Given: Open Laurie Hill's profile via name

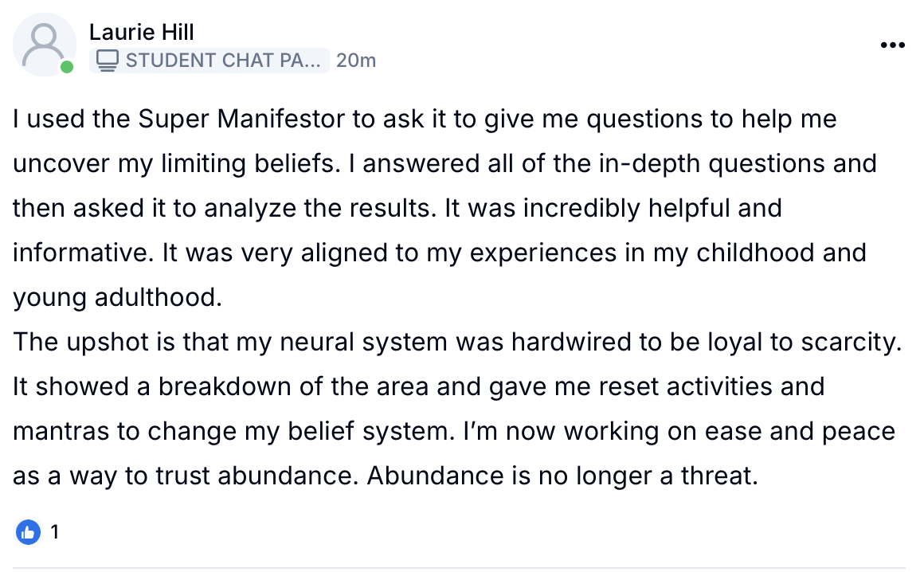Looking at the screenshot, I should [142, 33].
